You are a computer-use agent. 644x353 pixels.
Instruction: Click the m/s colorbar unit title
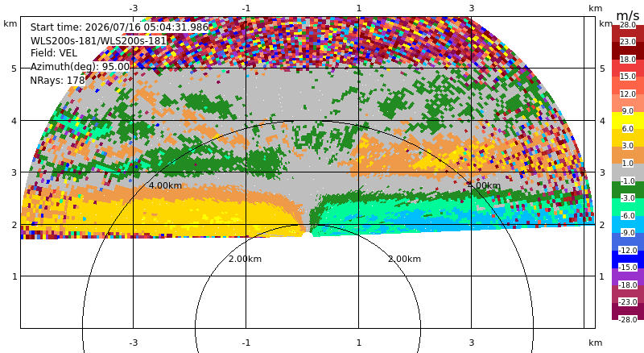tap(628, 15)
